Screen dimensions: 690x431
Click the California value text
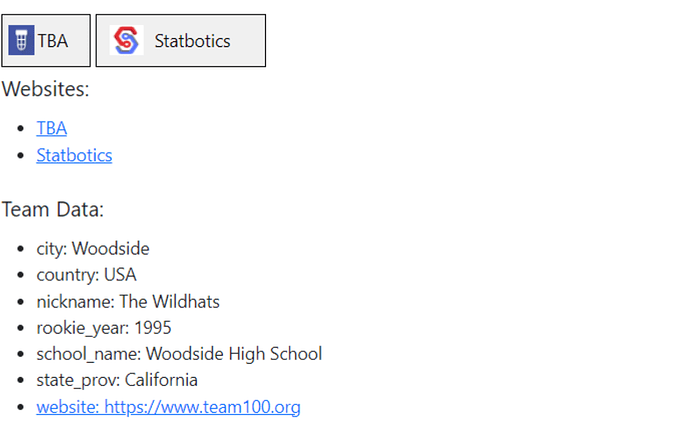point(161,380)
